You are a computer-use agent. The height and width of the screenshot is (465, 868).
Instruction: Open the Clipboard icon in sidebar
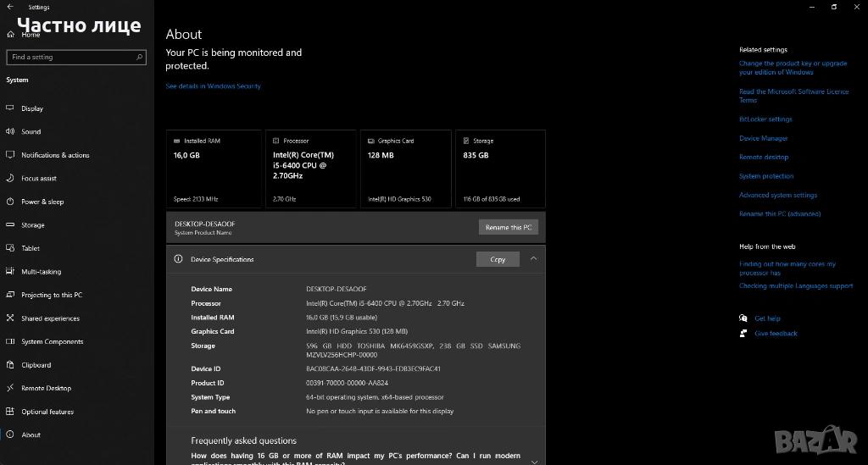point(10,365)
